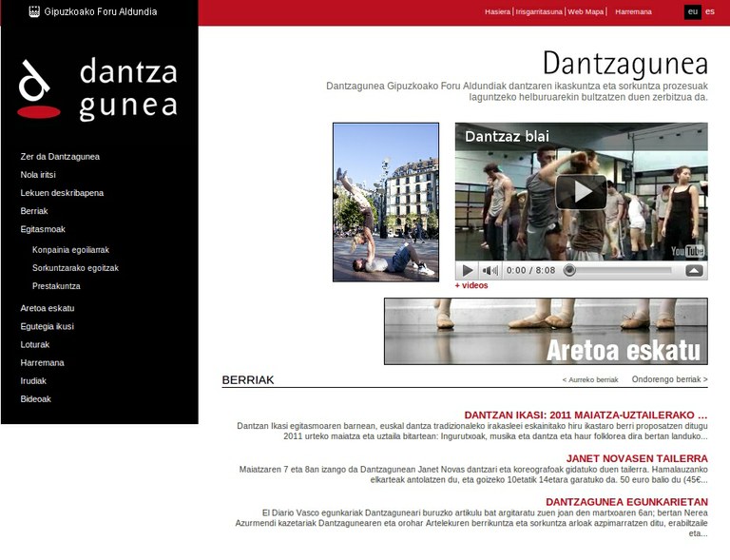The width and height of the screenshot is (730, 560).
Task: Switch language to es
Action: pyautogui.click(x=710, y=11)
